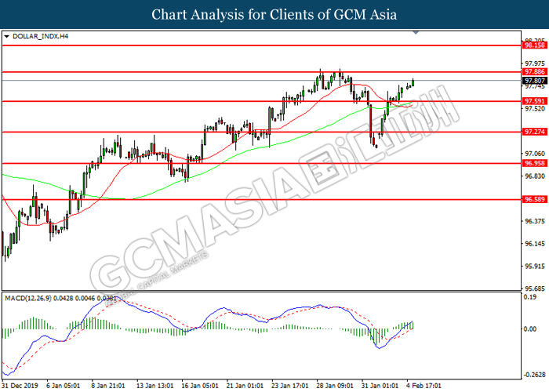Click the 4 Feb 17:01 time label
The width and height of the screenshot is (549, 392).
point(424,386)
